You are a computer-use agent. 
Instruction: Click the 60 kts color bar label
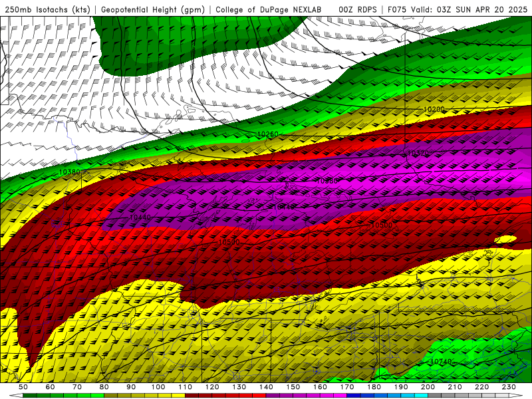(x=51, y=387)
